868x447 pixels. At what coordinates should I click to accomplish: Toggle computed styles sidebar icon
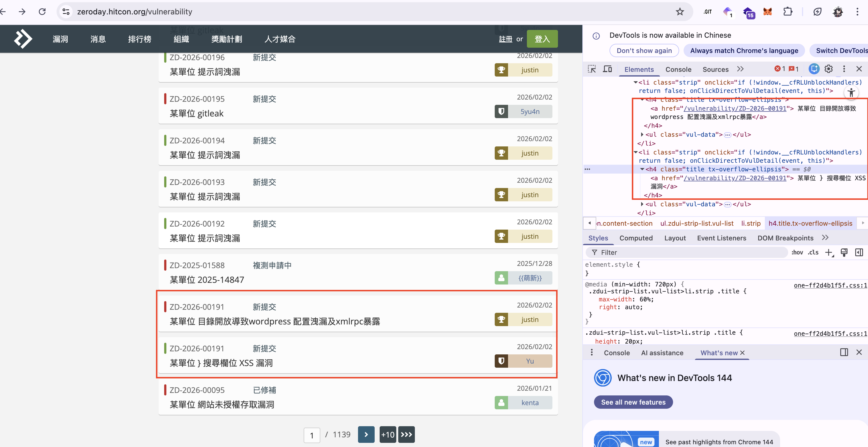coord(859,252)
